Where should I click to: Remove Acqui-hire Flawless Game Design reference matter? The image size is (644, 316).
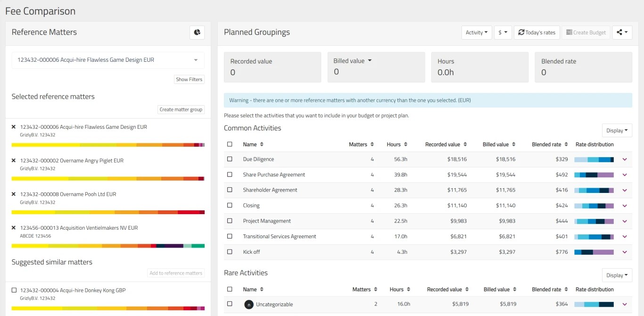14,127
